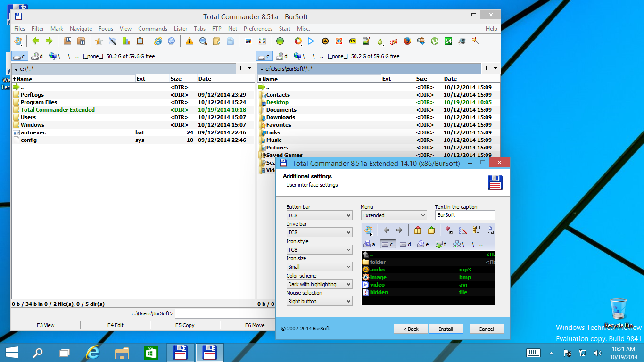The width and height of the screenshot is (644, 362).
Task: Click the Text in the caption field
Action: (x=465, y=215)
